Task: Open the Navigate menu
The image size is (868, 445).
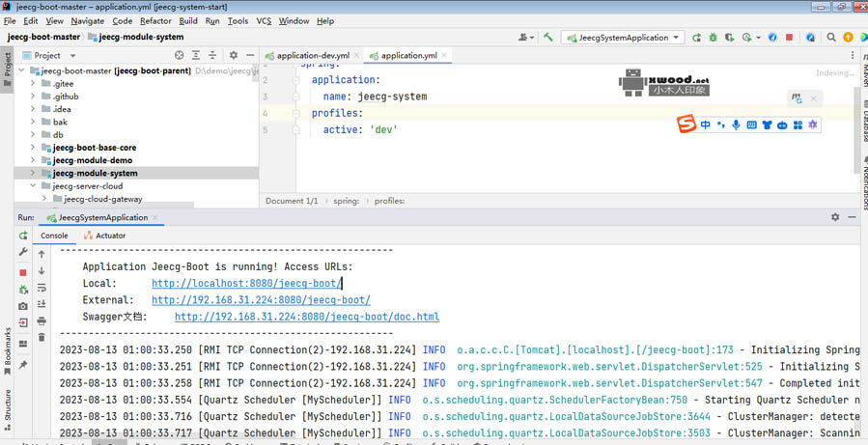Action: (x=88, y=21)
